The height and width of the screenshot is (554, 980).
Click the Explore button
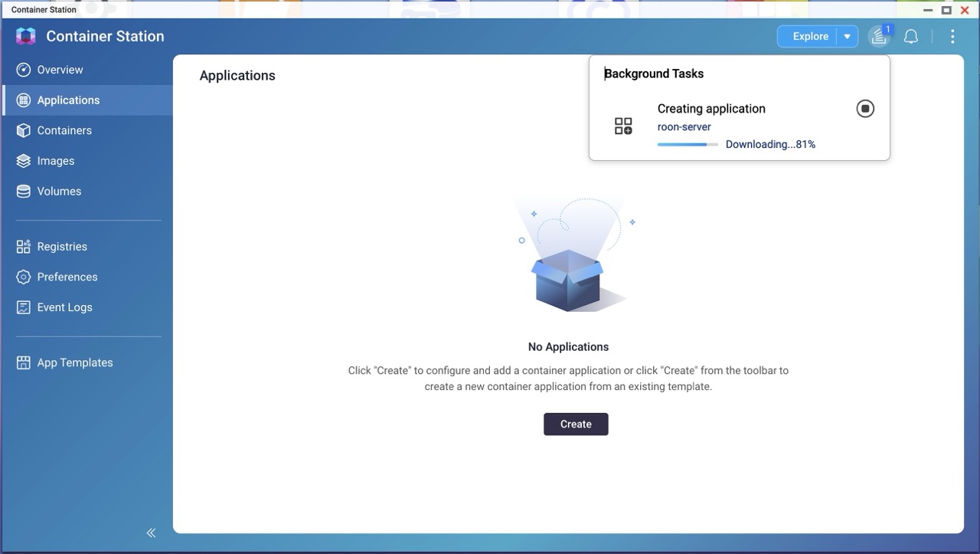809,37
